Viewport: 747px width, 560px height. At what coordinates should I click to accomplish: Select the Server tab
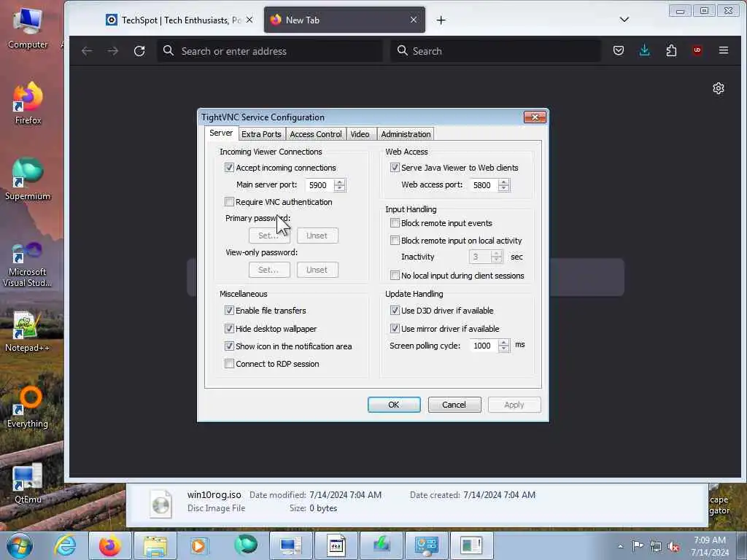point(221,133)
